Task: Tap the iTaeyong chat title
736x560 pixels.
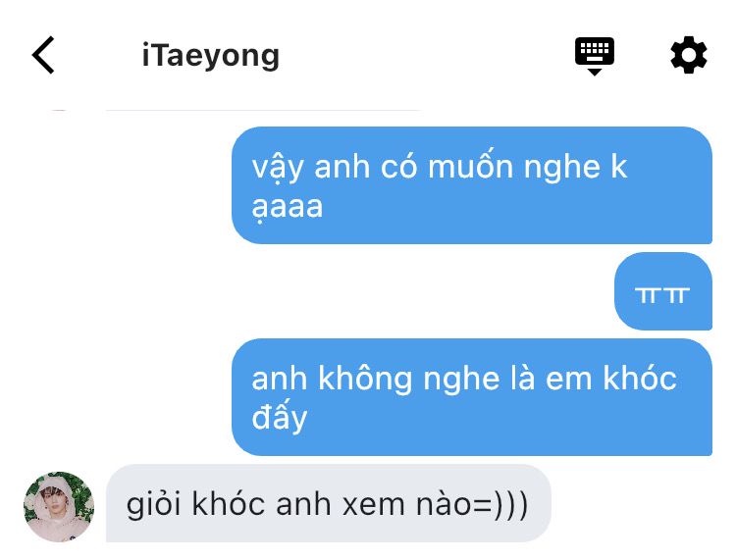Action: (210, 56)
